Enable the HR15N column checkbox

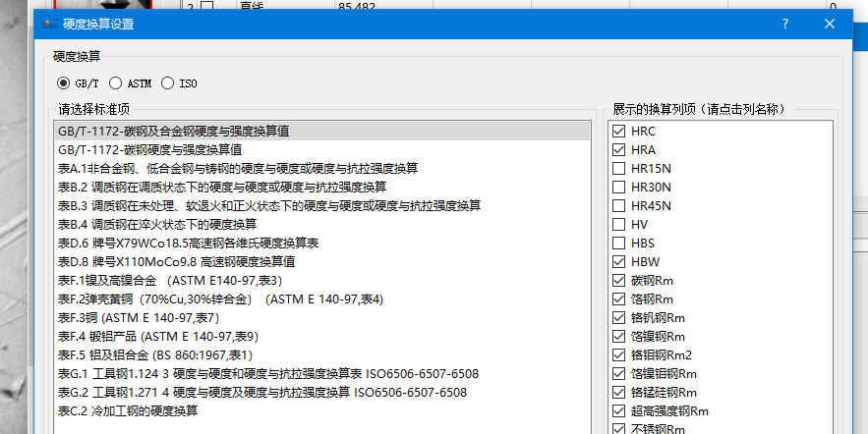(x=618, y=169)
